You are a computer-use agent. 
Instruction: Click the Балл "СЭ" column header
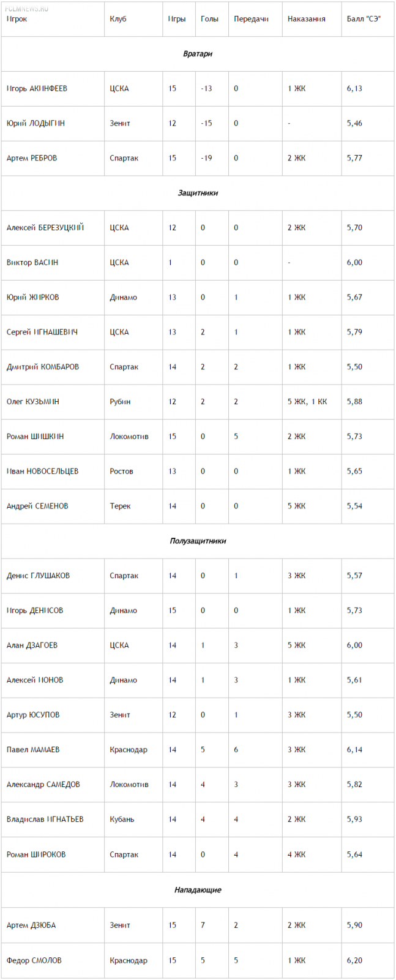click(364, 19)
